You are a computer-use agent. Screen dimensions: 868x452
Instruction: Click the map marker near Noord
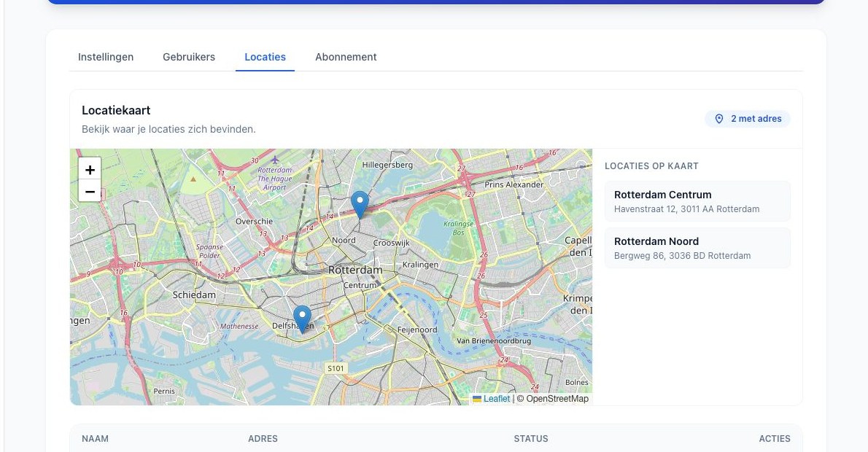tap(360, 206)
